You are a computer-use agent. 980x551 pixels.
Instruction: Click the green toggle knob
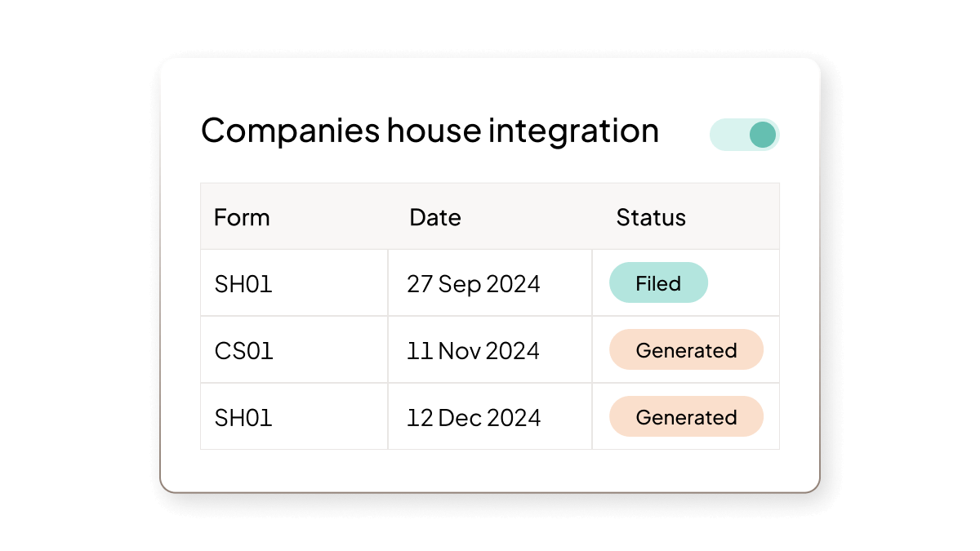pos(763,135)
